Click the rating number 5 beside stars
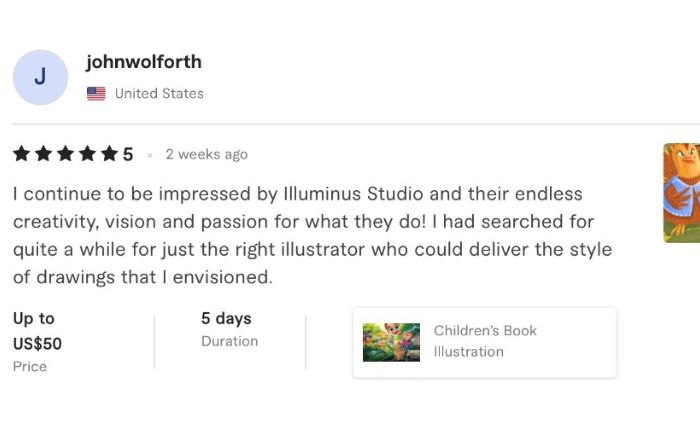This screenshot has height=430, width=700. [x=128, y=154]
